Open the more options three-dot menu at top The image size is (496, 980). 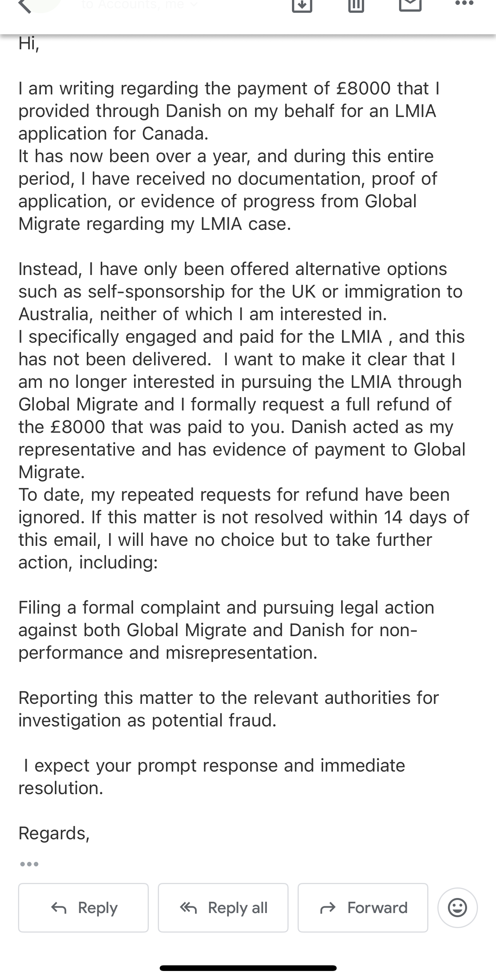pos(464,4)
